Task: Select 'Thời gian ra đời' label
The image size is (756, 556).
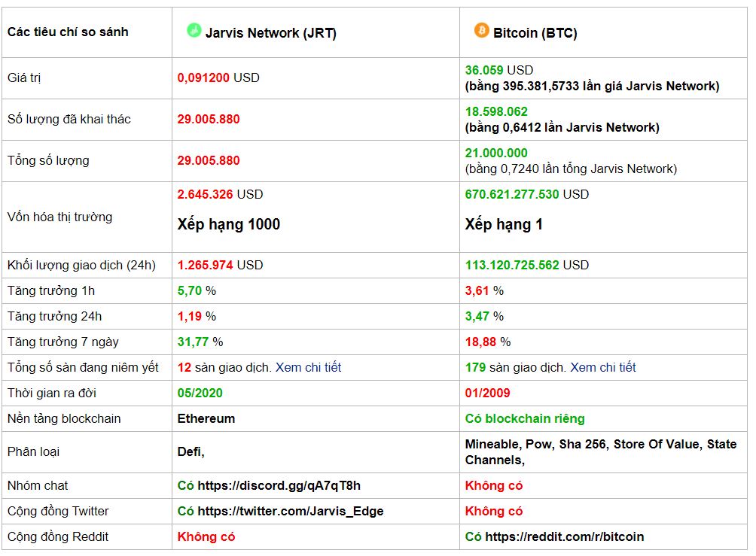Action: pos(52,393)
